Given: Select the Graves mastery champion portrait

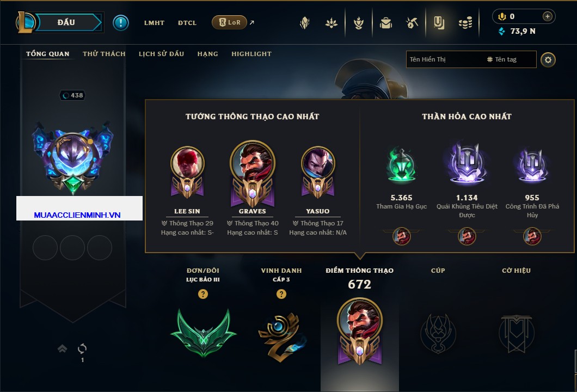Looking at the screenshot, I should click(253, 172).
